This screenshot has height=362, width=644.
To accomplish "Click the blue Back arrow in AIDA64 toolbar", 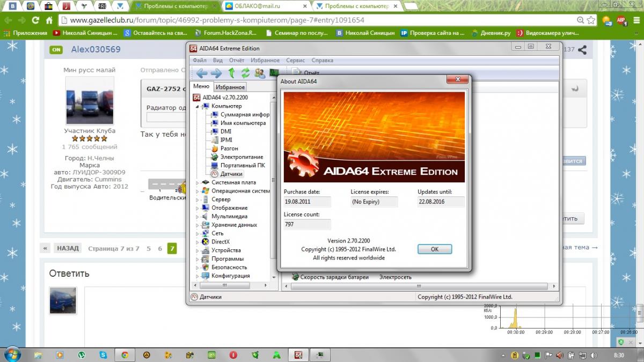I will (202, 73).
